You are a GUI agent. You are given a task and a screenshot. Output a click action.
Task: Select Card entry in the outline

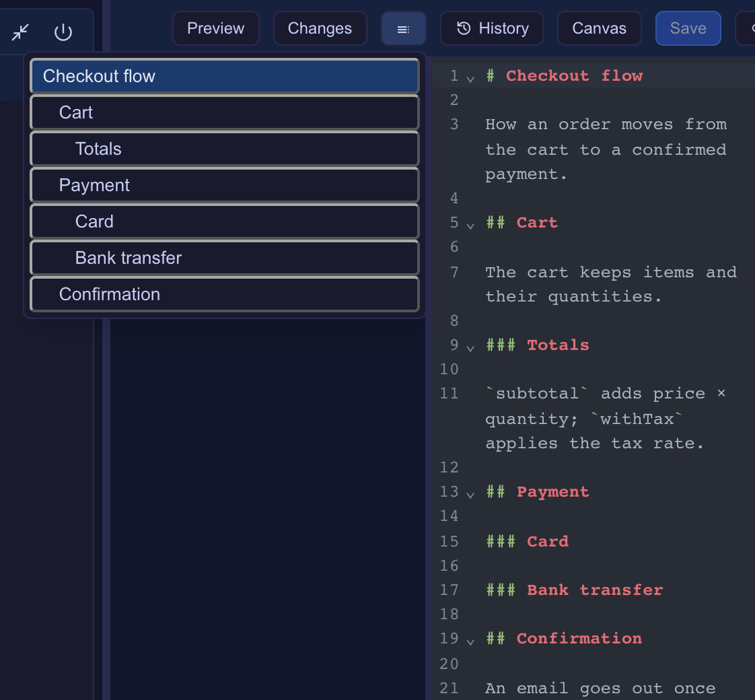(x=224, y=221)
